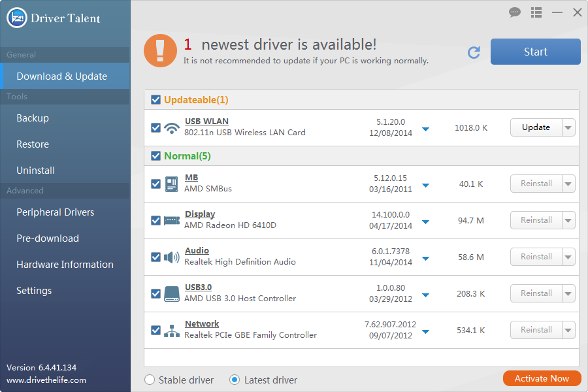The height and width of the screenshot is (392, 588).
Task: Close the Driver Talent window
Action: 578,12
